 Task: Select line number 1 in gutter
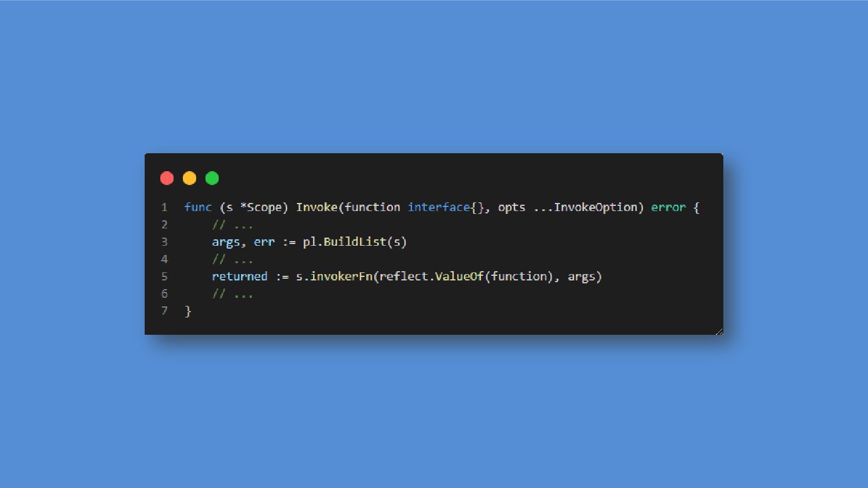(164, 207)
